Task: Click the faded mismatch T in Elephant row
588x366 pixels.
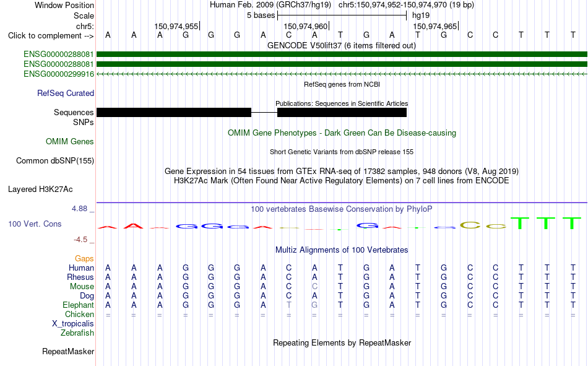Action: (289, 305)
